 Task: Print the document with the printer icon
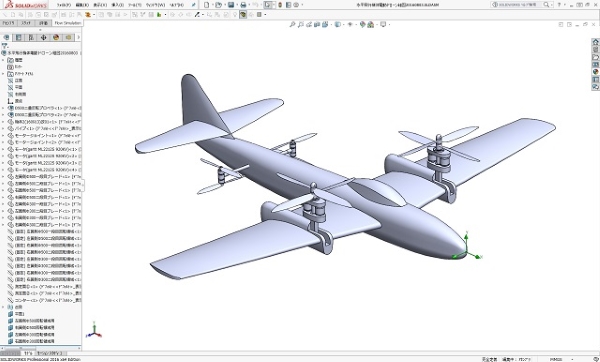243,5
